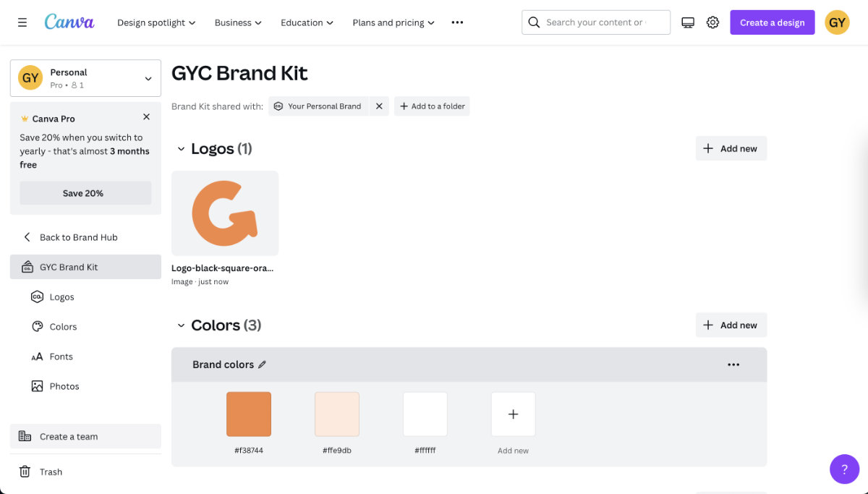
Task: Dismiss the Canva Pro promo card
Action: 146,116
